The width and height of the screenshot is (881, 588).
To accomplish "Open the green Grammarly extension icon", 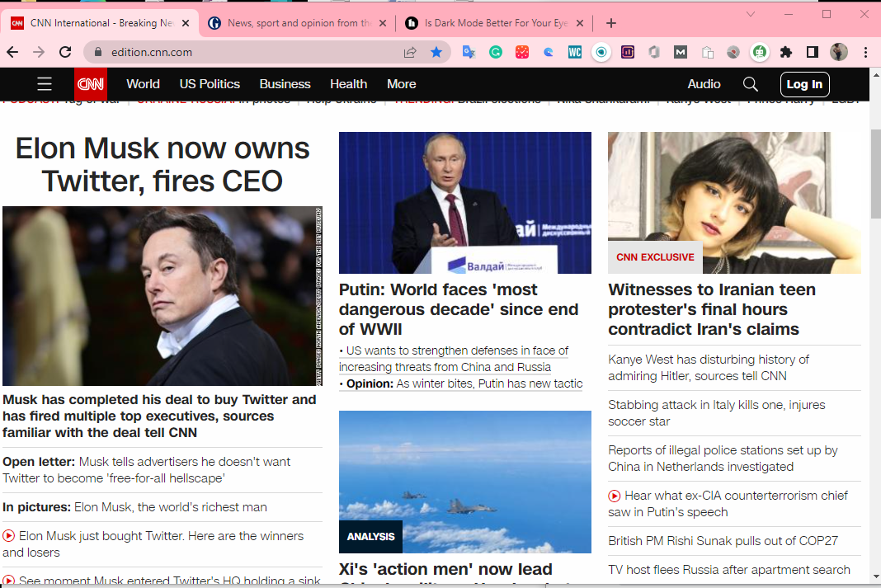I will click(496, 52).
